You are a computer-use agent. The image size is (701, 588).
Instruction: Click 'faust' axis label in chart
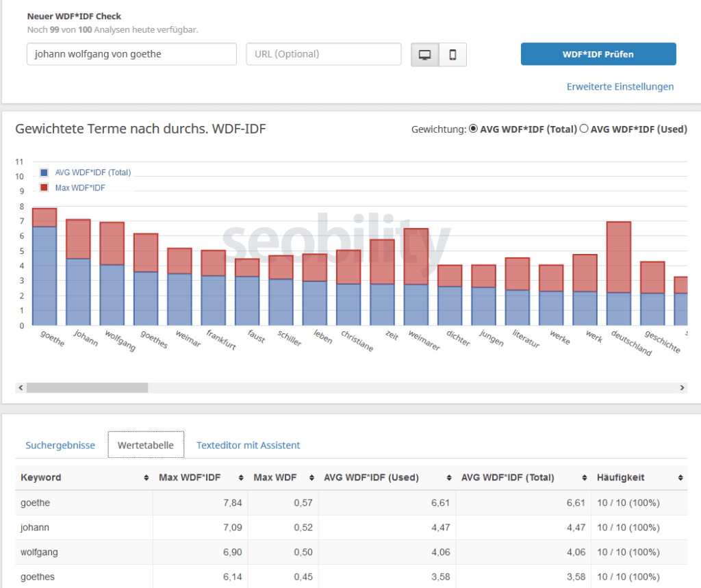257,336
